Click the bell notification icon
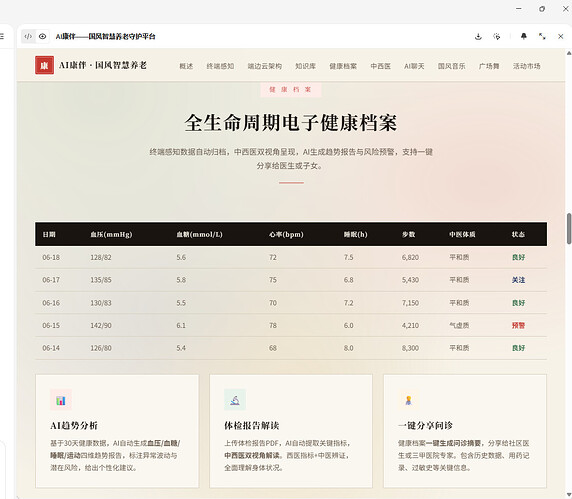 click(523, 36)
